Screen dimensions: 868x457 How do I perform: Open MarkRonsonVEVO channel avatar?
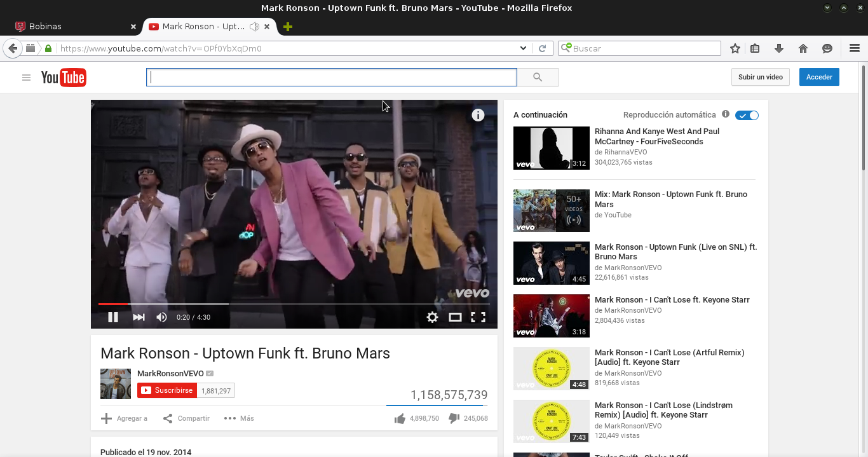(x=116, y=384)
